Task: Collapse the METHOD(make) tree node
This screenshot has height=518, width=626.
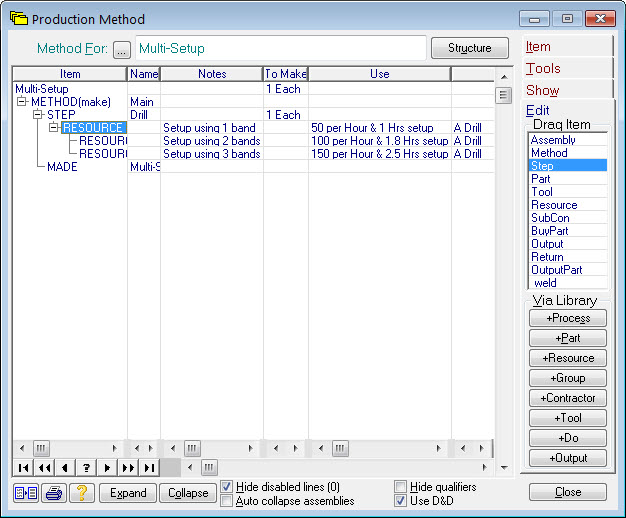Action: point(22,101)
